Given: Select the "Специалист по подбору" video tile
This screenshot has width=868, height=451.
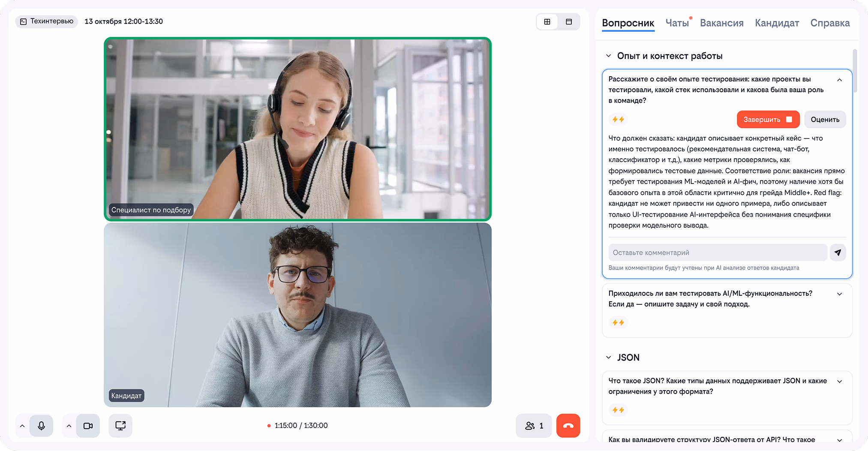Looking at the screenshot, I should (x=297, y=129).
